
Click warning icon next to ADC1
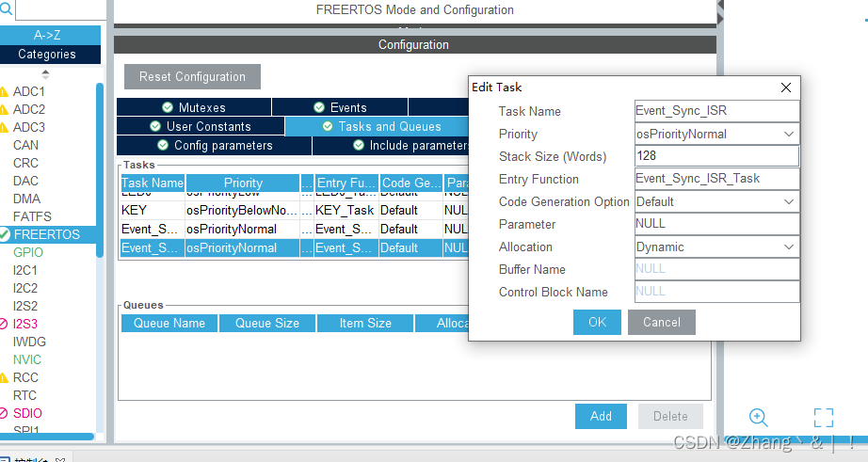coord(4,92)
